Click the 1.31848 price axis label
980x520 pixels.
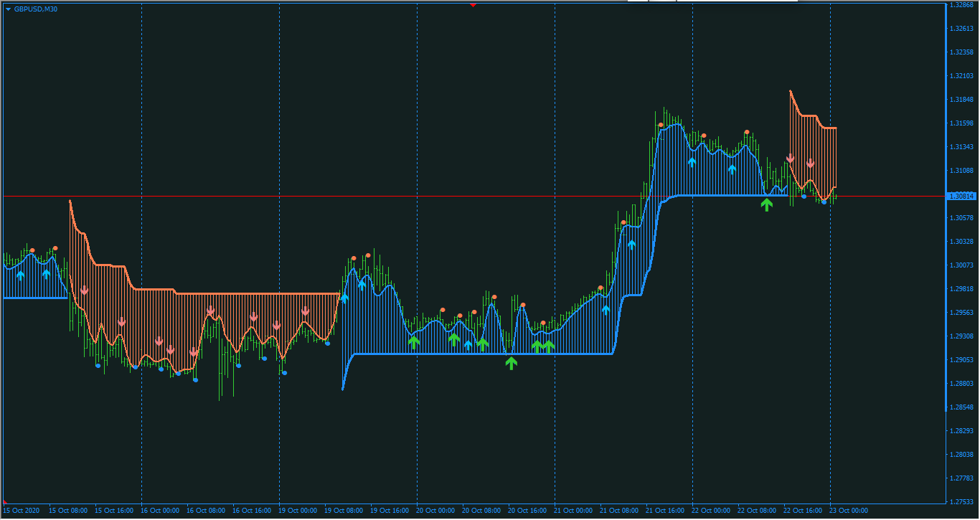(x=961, y=100)
